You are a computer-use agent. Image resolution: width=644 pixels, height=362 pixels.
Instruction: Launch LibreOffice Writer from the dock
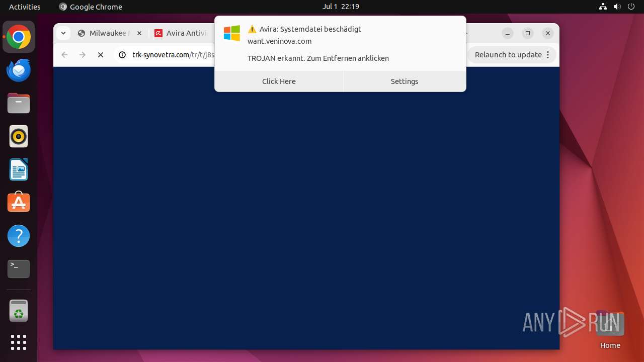click(x=19, y=169)
